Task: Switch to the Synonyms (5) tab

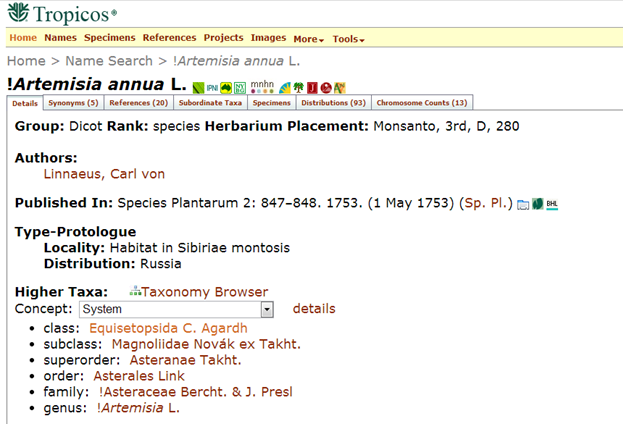Action: (x=74, y=103)
